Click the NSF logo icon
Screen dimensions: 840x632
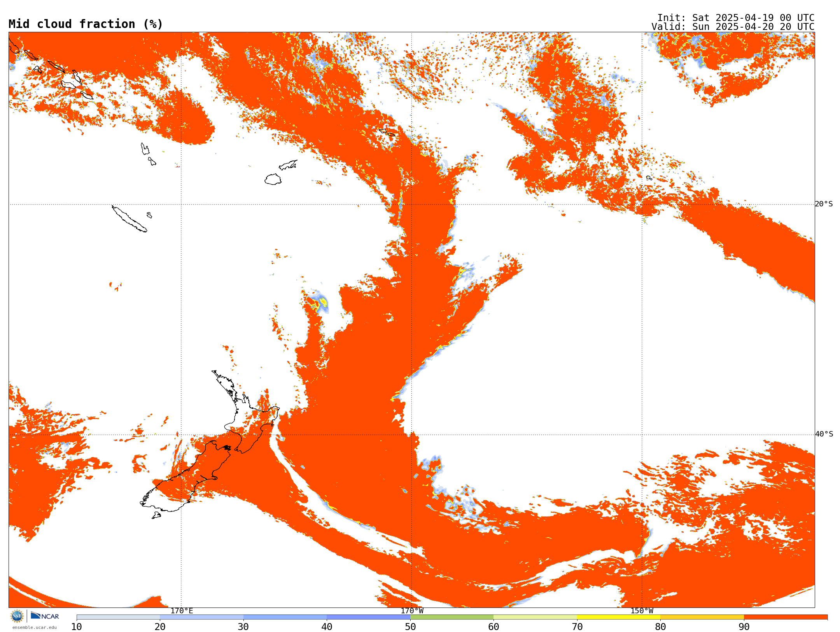click(17, 616)
